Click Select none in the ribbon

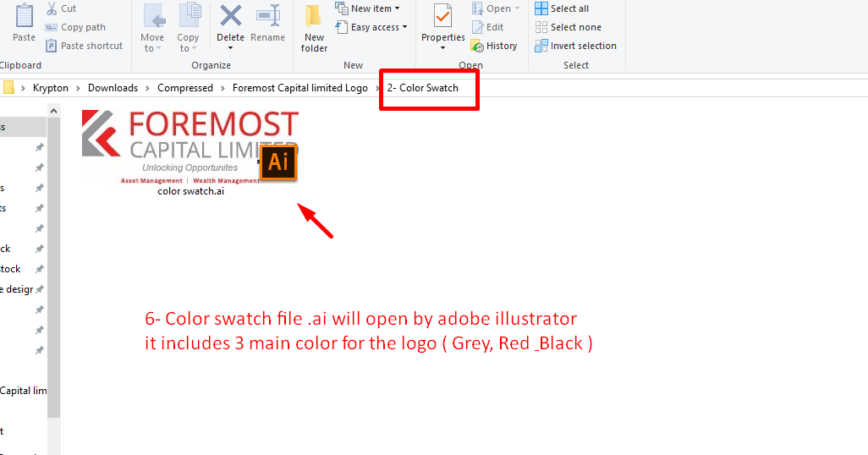point(568,27)
